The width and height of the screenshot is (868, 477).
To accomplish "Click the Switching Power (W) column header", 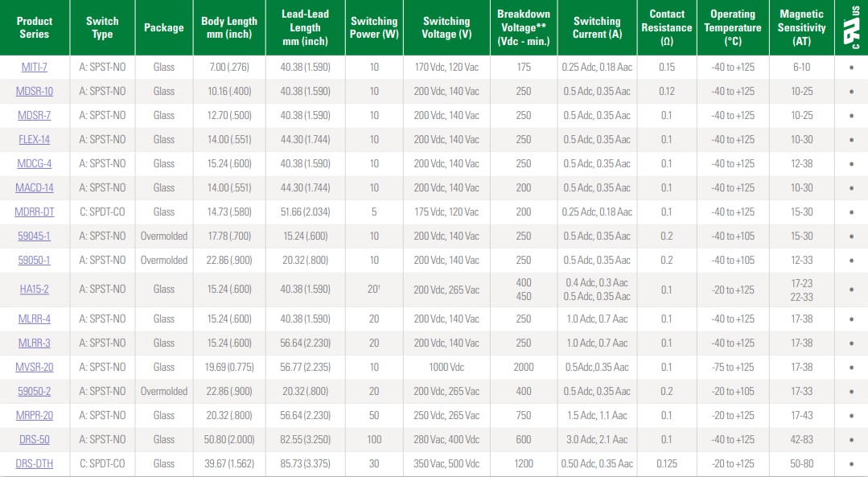I will point(374,27).
